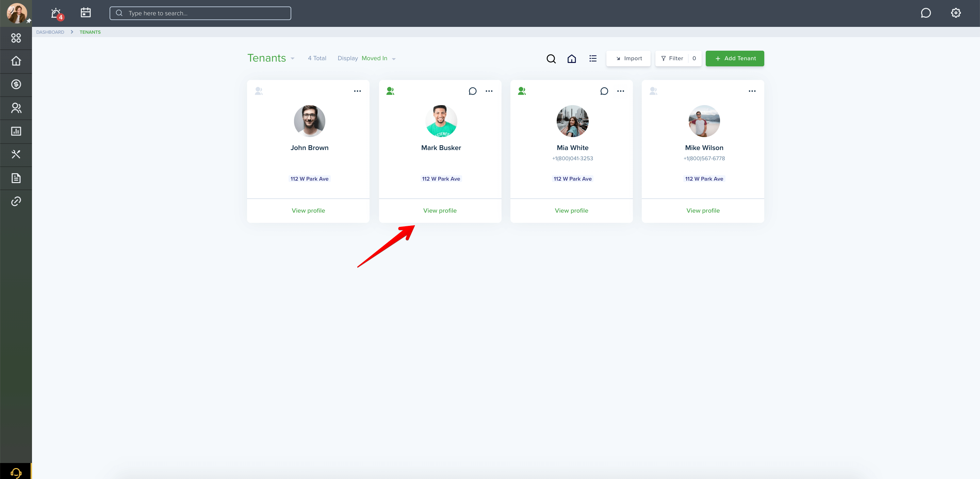Open the calendar icon in top bar
The image size is (980, 479).
86,13
